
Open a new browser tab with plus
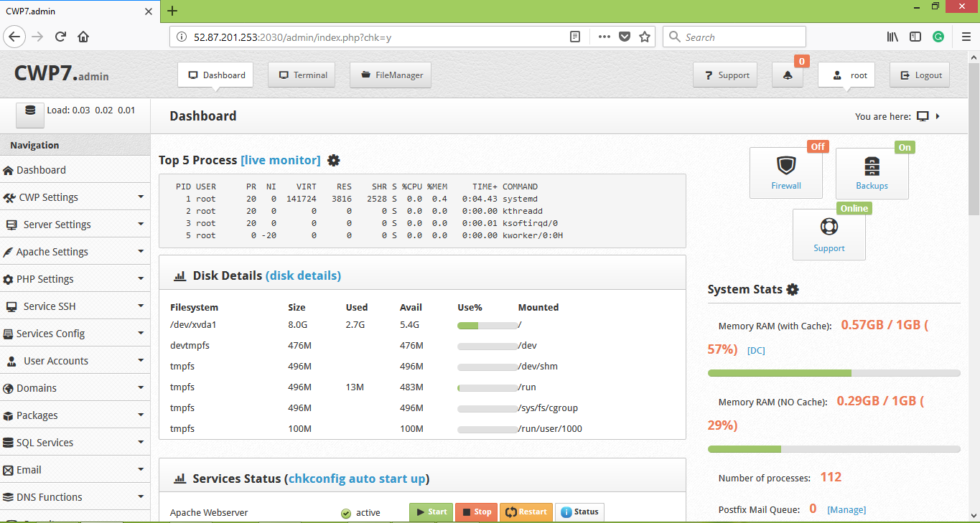click(172, 11)
